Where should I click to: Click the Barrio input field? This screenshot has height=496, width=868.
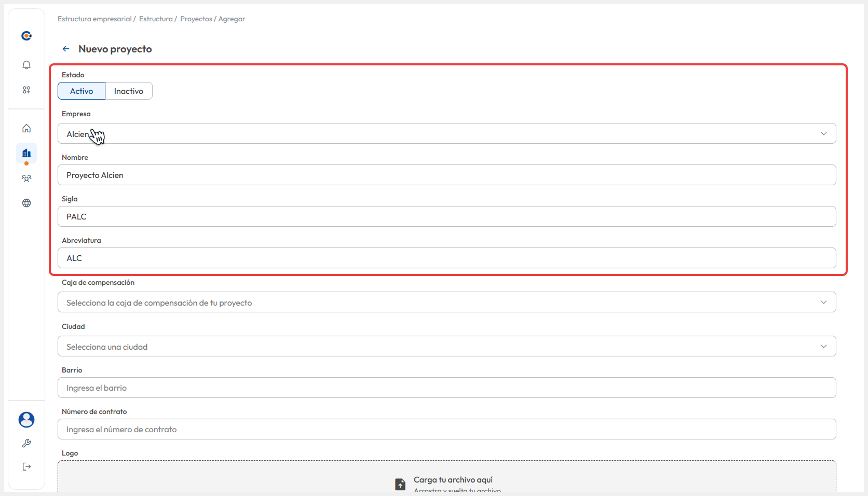click(446, 388)
